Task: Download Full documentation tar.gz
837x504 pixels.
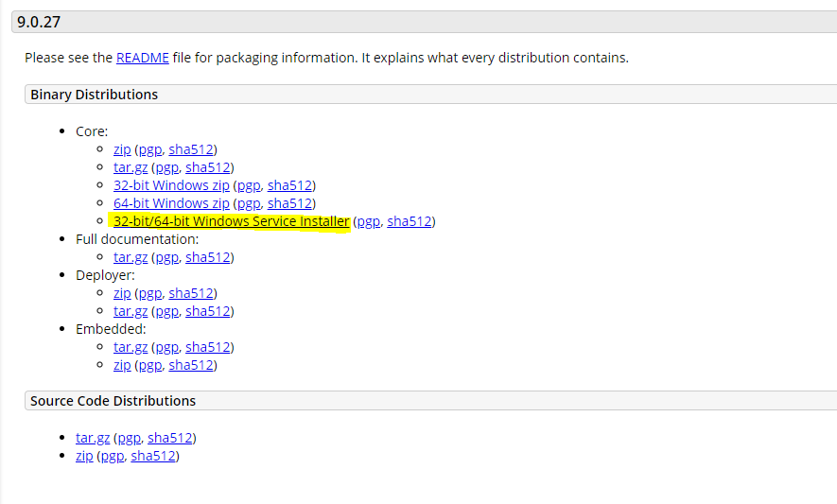Action: click(x=131, y=257)
